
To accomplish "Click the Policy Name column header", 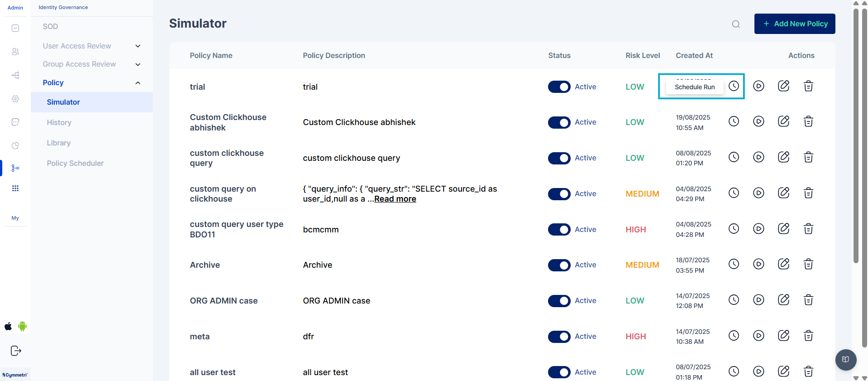I will tap(211, 55).
